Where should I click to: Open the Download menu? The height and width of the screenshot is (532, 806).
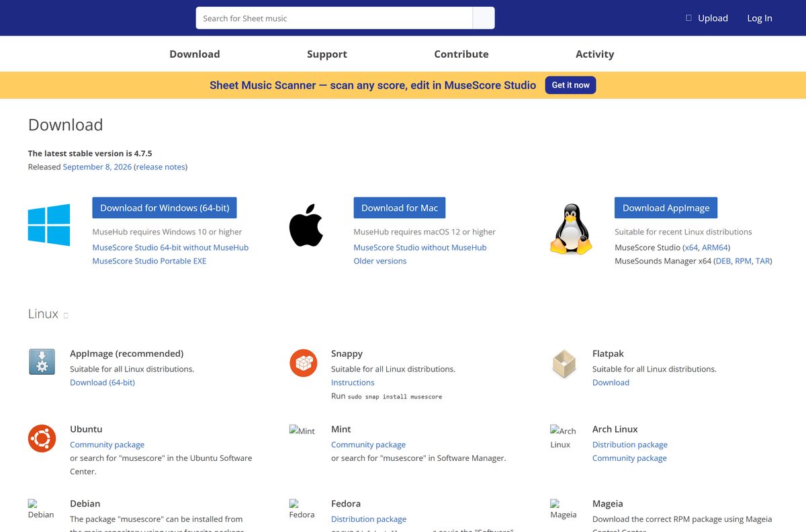(x=195, y=54)
